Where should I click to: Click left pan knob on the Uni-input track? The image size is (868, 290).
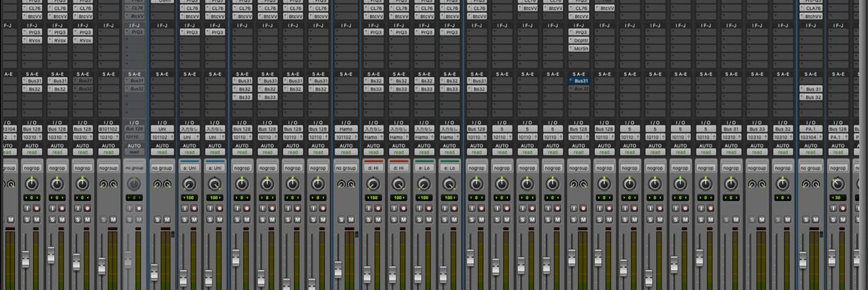click(157, 184)
